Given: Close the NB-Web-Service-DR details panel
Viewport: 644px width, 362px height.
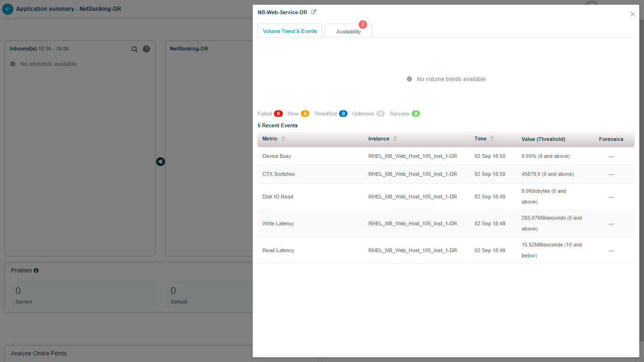Looking at the screenshot, I should click(x=633, y=14).
